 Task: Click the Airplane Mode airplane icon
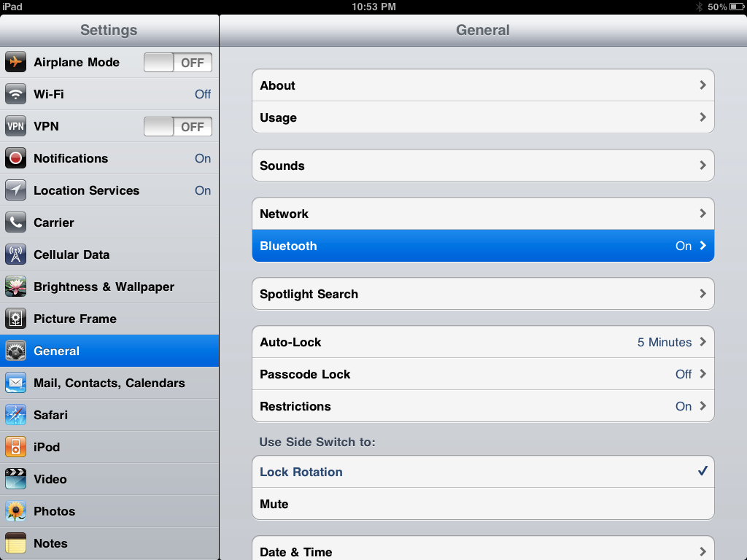click(15, 62)
